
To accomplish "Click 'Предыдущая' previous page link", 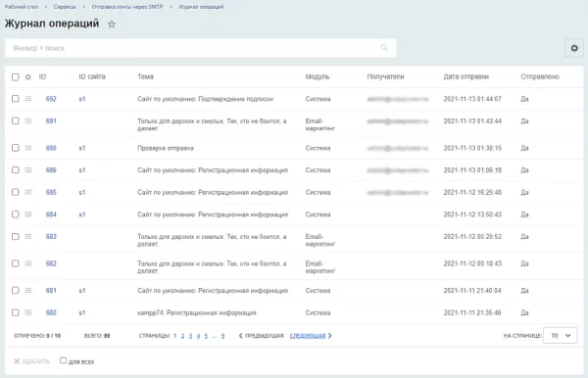I will pyautogui.click(x=265, y=336).
